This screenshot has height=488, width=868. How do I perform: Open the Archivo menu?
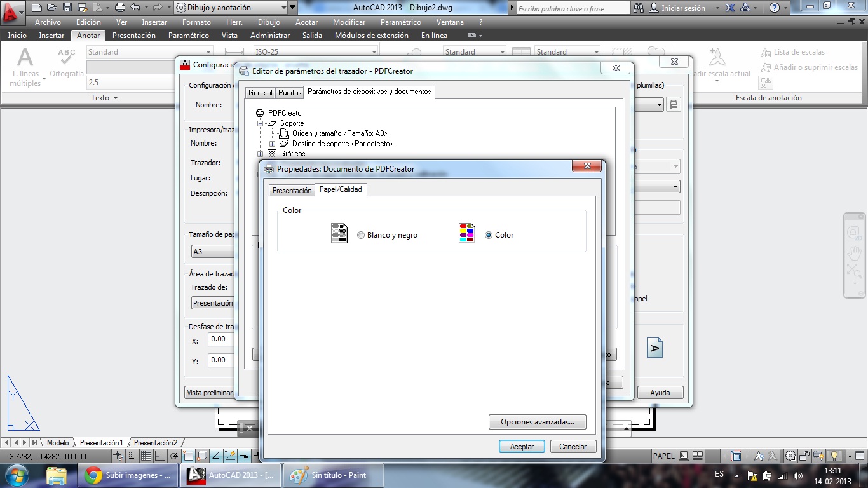coord(48,22)
